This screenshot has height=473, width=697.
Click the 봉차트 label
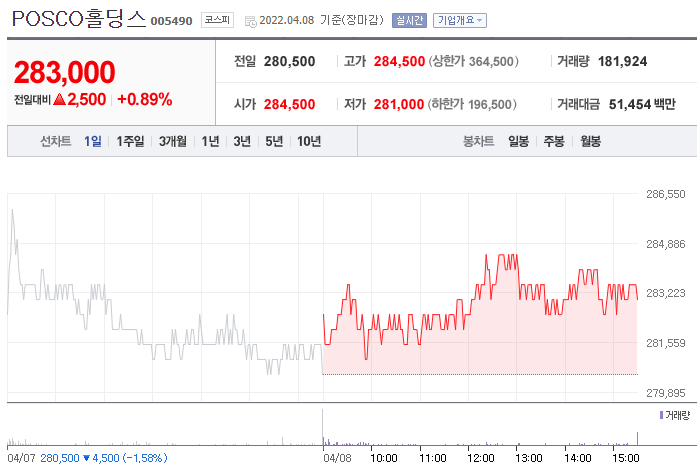(478, 141)
